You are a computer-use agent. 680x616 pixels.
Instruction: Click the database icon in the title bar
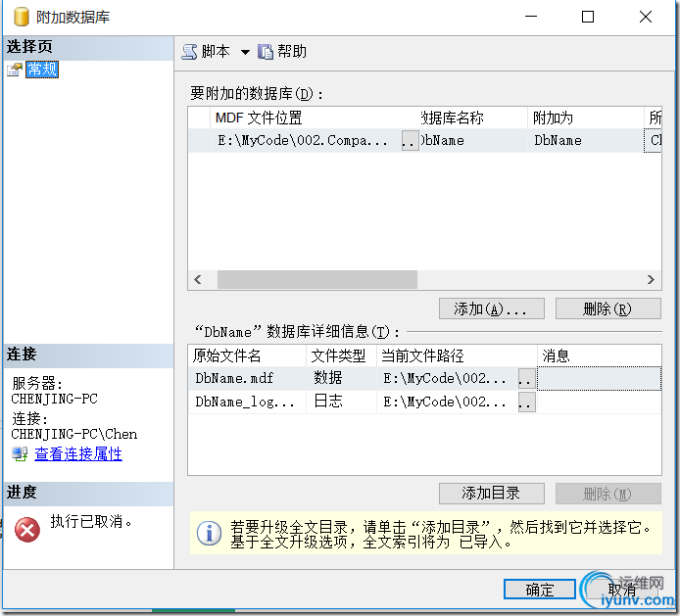[22, 17]
